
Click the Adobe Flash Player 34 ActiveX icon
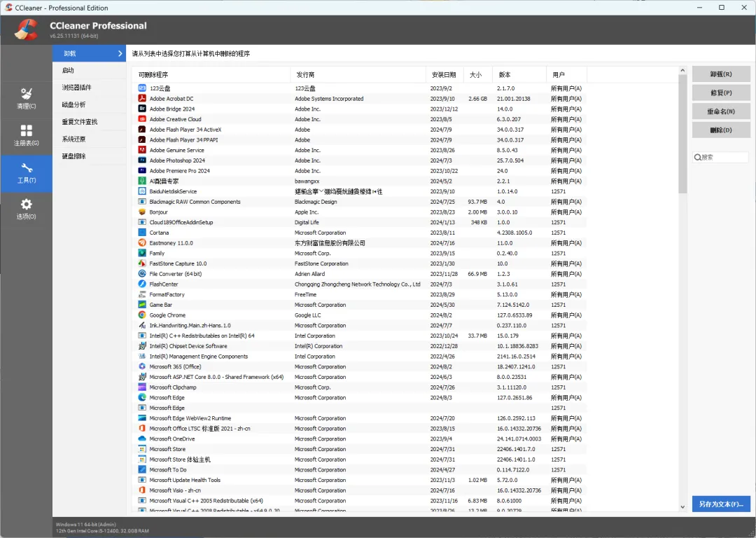pos(141,130)
